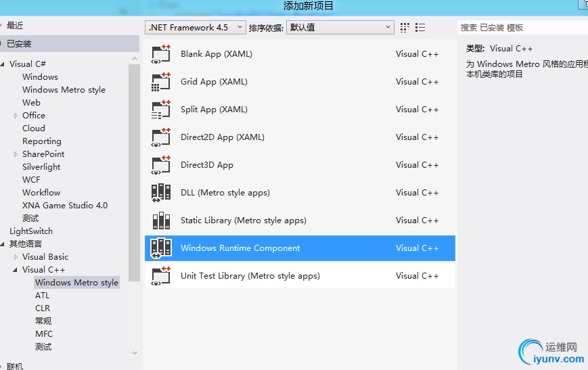Click the category tree scrollbar thumb
Viewport: 588px width, 370px height.
(134, 172)
